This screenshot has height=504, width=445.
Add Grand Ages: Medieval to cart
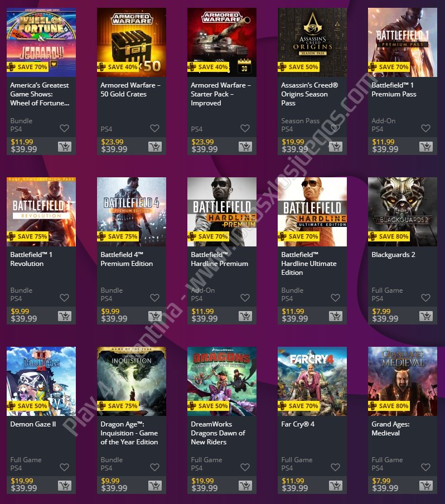[x=426, y=486]
